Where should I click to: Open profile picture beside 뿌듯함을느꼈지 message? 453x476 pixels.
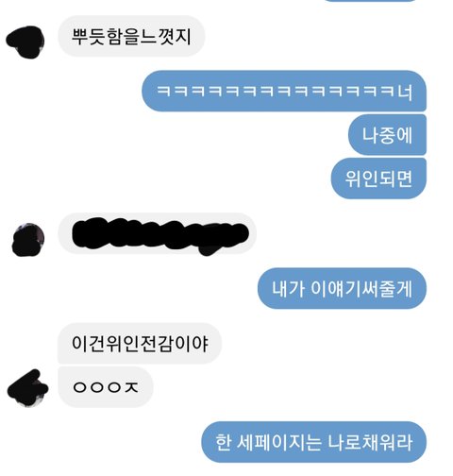pyautogui.click(x=25, y=42)
